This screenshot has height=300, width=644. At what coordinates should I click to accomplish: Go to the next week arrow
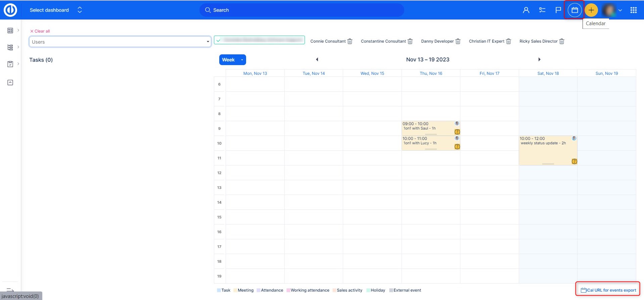tap(539, 59)
